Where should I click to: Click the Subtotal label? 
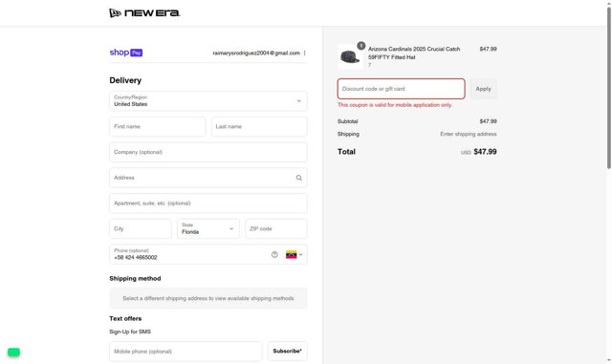point(348,121)
